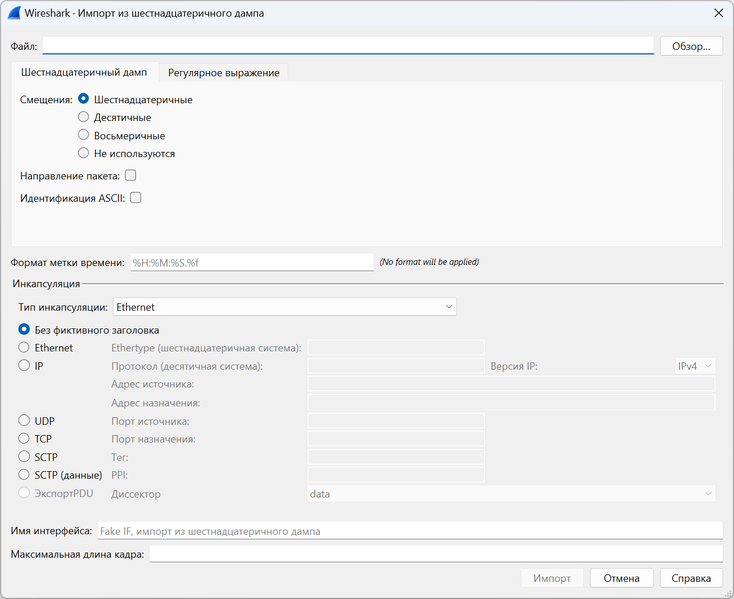The height and width of the screenshot is (599, 734).
Task: Select the UDP header radio button
Action: pos(24,420)
